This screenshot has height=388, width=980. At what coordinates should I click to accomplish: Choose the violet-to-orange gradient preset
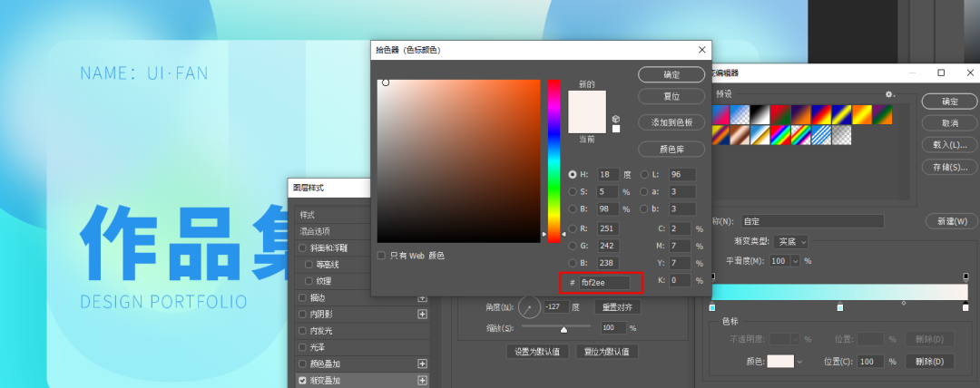[x=801, y=114]
